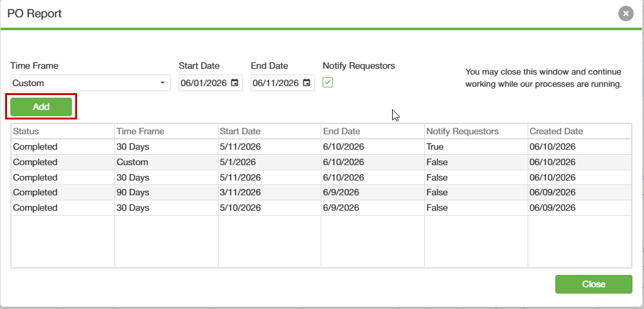The image size is (644, 309).
Task: Click Created Date 06/10/2026 in Custom row
Action: click(580, 162)
